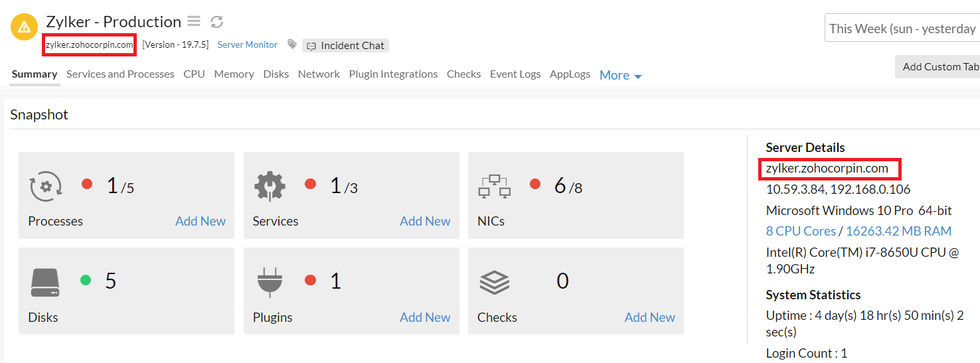Click the hamburger menu icon beside Zylker - Production
Image resolution: width=980 pixels, height=363 pixels.
(194, 22)
